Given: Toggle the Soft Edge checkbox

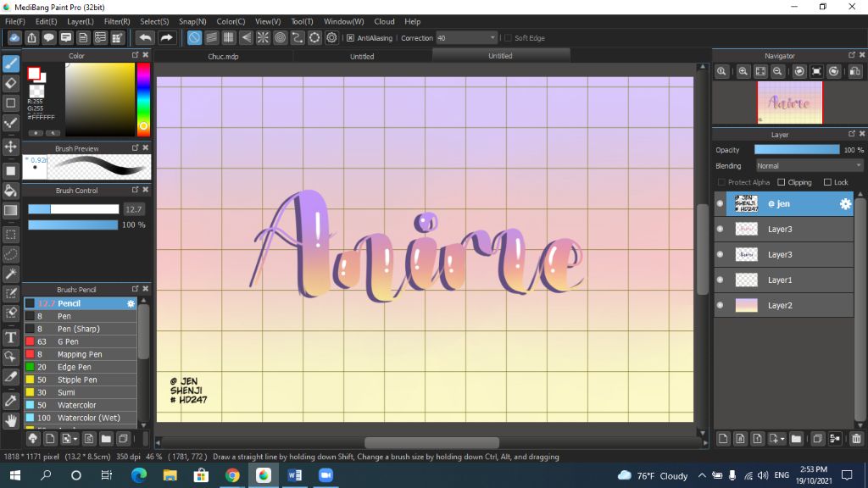Looking at the screenshot, I should click(509, 37).
